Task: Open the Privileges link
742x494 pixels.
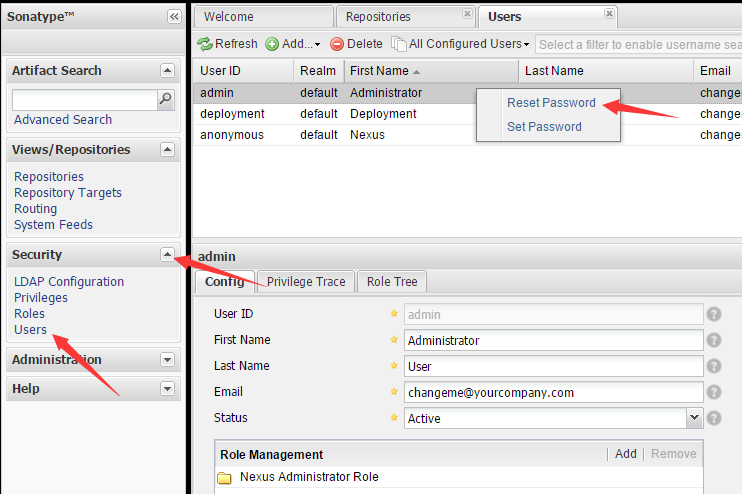Action: 41,298
